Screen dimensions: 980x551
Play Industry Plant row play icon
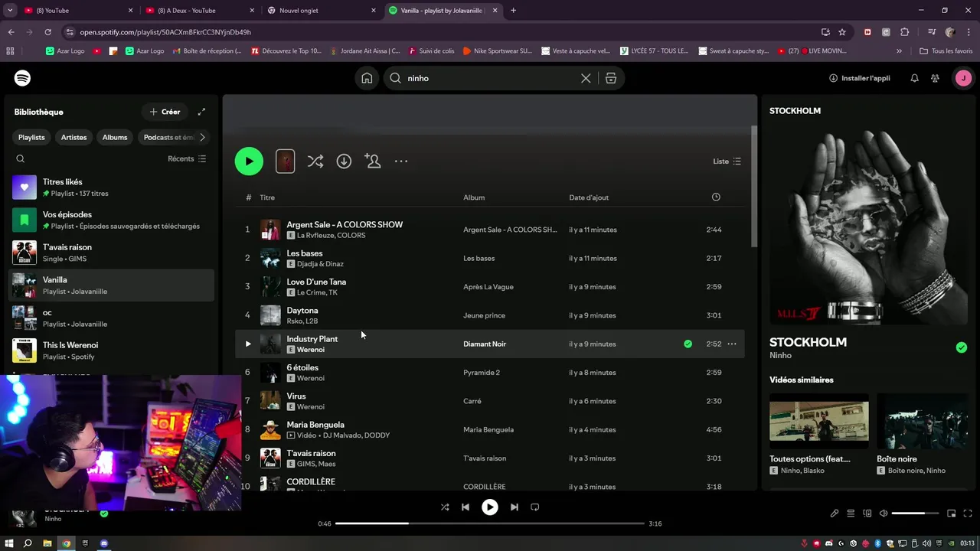pyautogui.click(x=247, y=344)
